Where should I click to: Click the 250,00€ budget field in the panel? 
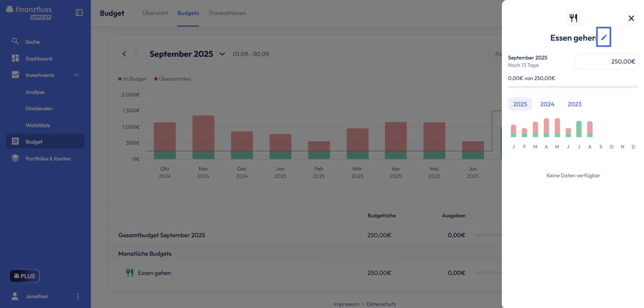pos(606,62)
